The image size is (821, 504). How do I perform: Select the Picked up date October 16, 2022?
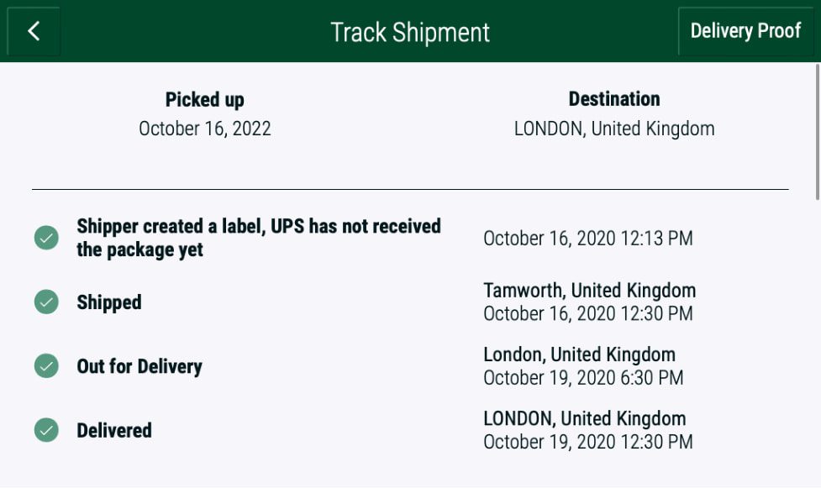(x=205, y=128)
